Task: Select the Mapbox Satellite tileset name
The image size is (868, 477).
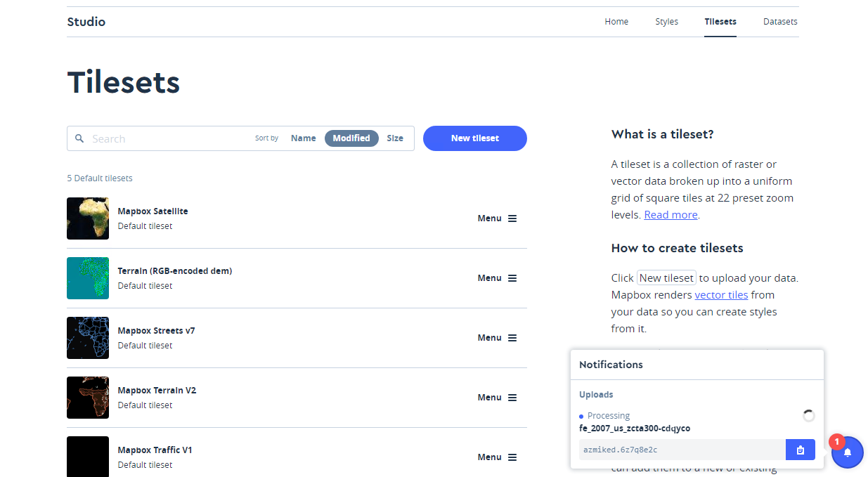Action: 153,211
